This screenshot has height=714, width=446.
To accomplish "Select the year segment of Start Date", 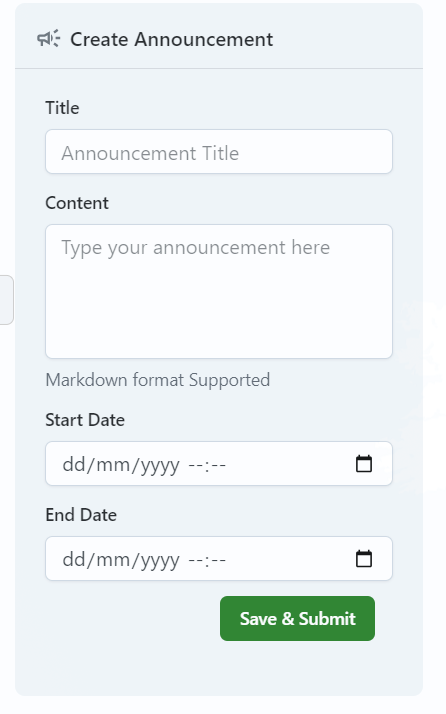I will tap(160, 464).
